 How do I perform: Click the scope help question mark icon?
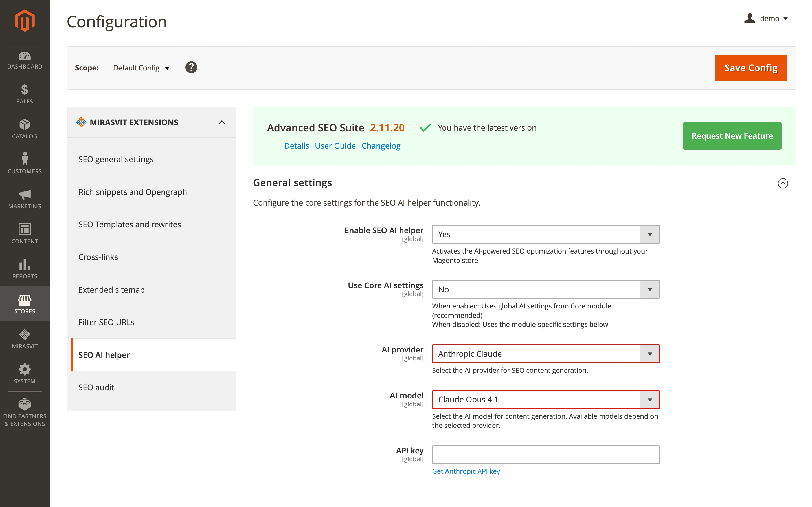click(191, 67)
